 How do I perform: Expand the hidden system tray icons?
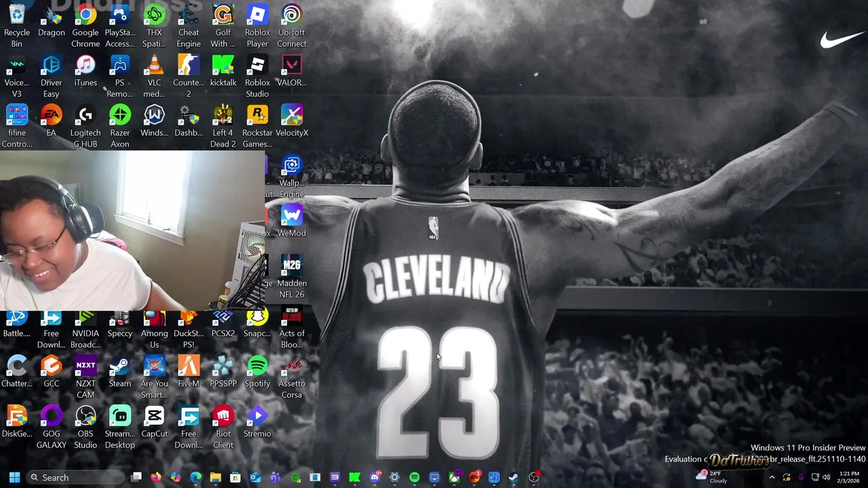(771, 477)
